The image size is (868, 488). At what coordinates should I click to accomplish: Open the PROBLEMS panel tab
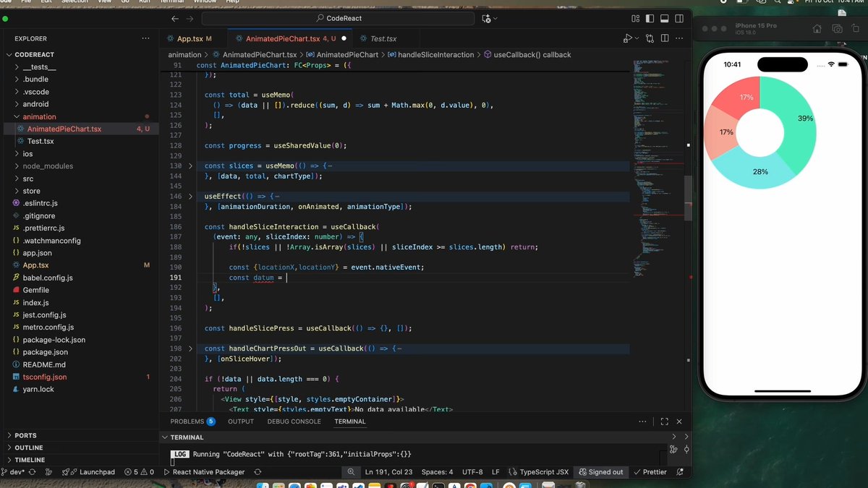point(192,421)
